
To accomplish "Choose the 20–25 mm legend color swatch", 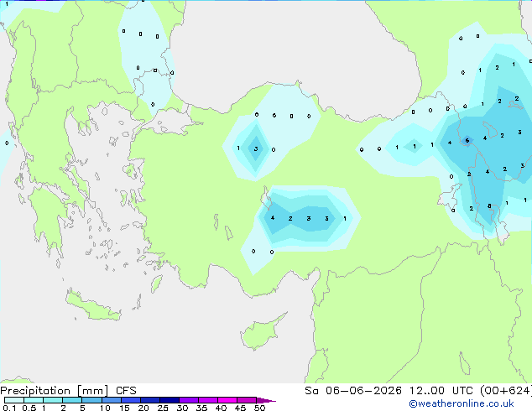I will click(x=150, y=400).
